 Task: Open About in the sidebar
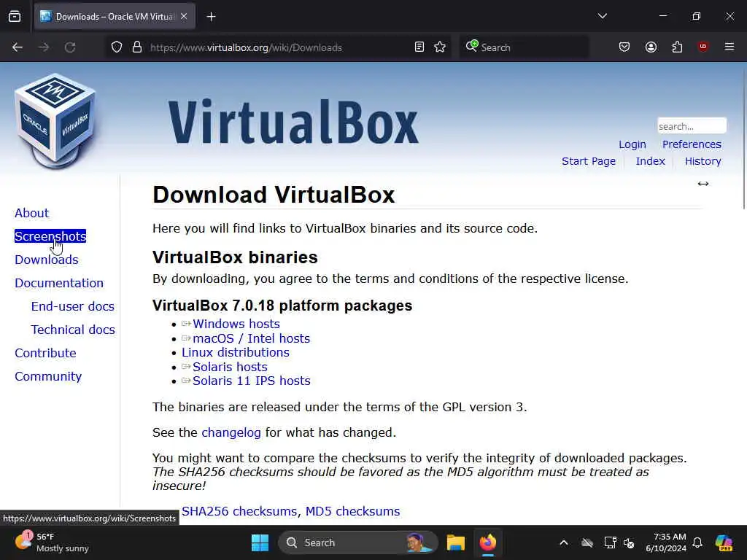31,213
